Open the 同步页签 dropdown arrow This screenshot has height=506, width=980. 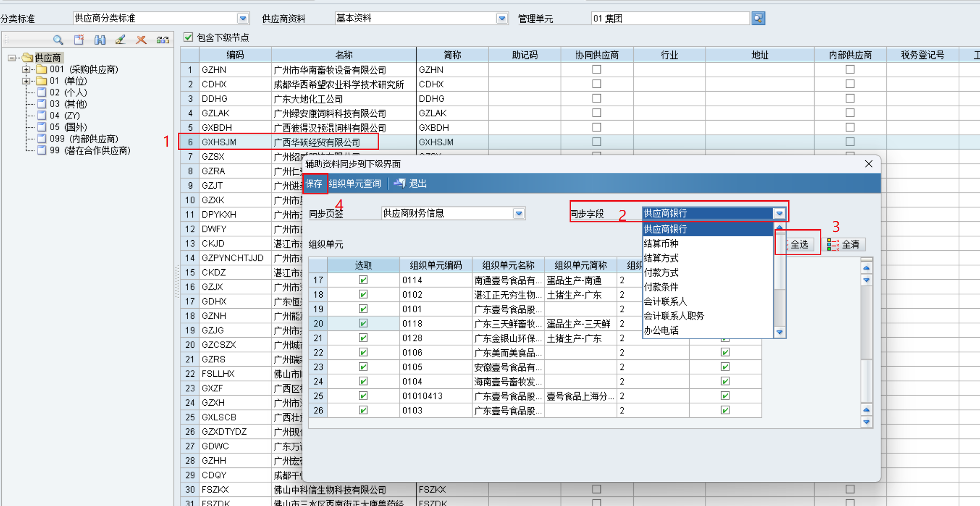(519, 213)
